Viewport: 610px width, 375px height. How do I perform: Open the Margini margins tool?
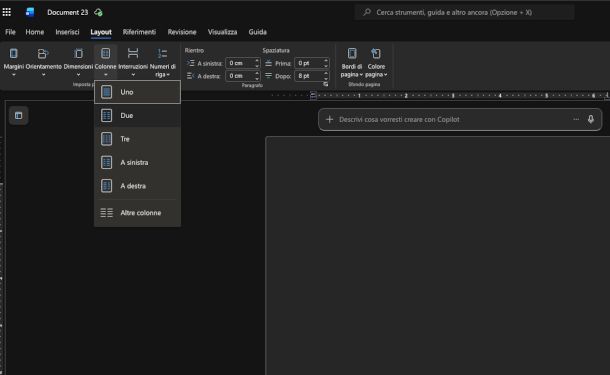pos(14,62)
